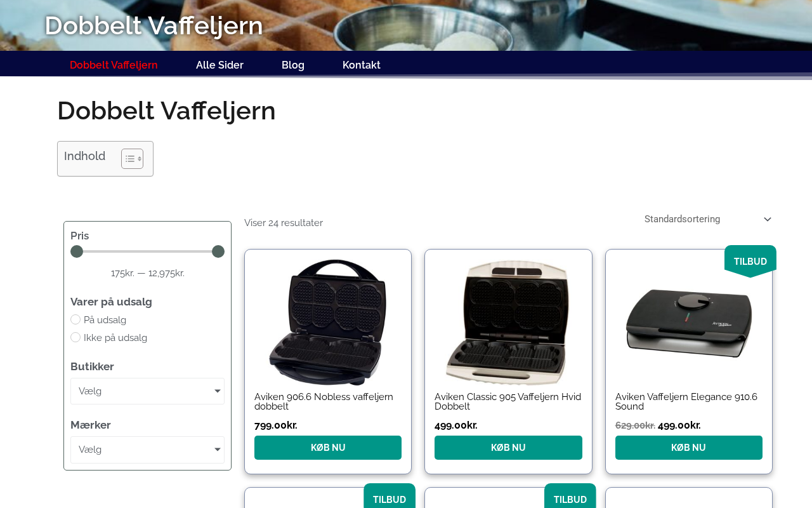Select the På udsalg radio button
Screen dimensions: 812x508
(x=75, y=319)
